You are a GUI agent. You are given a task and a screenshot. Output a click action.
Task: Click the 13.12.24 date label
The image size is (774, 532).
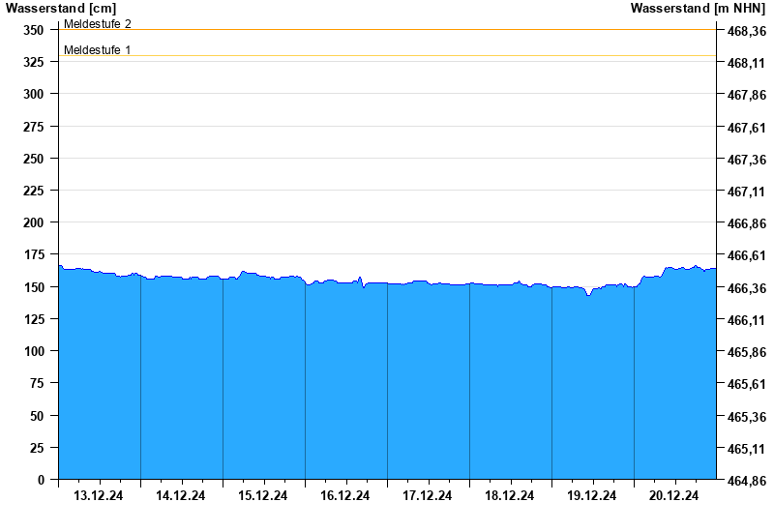(x=99, y=495)
